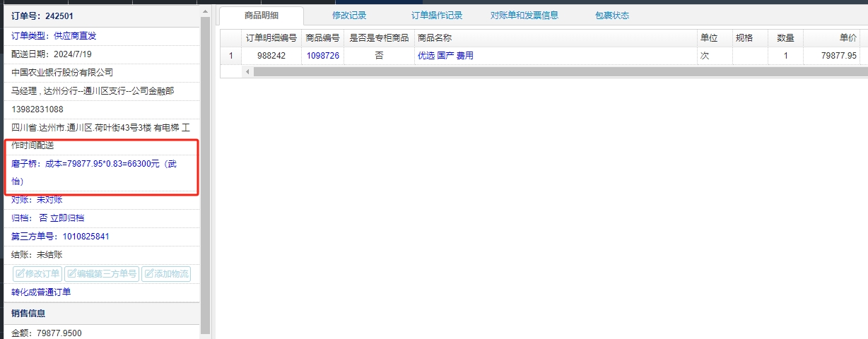Open product number 1098726 link
This screenshot has width=868, height=339.
click(x=322, y=55)
